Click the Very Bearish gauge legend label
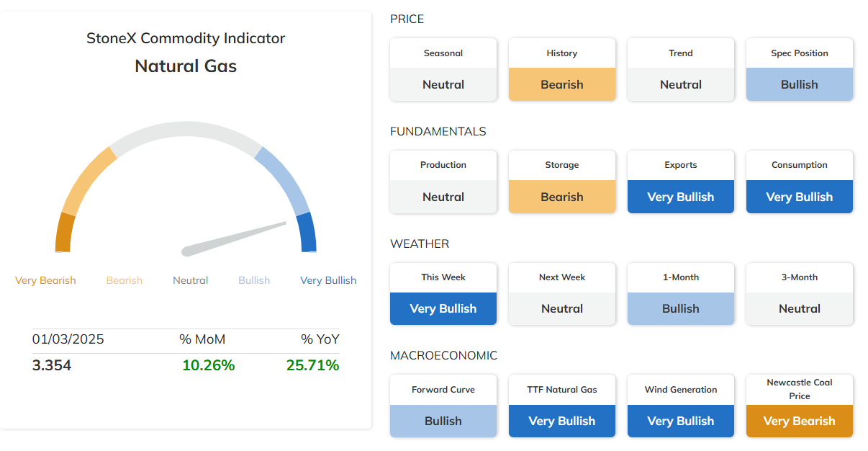Image resolution: width=868 pixels, height=451 pixels. 45,280
